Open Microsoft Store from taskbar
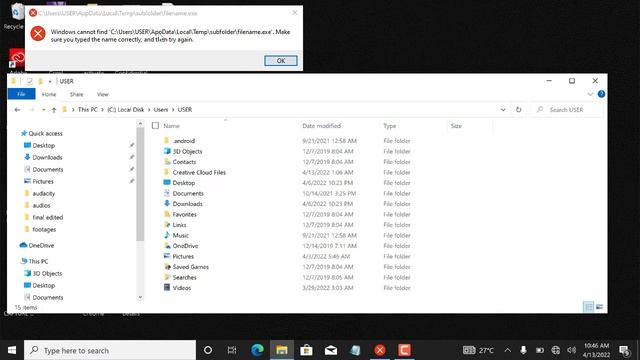Screen dimensions: 640x360 pyautogui.click(x=306, y=350)
